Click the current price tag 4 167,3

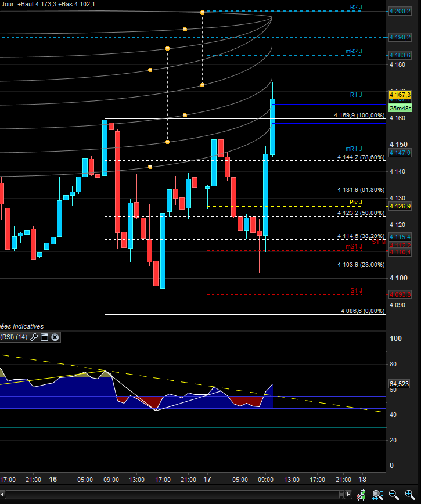coord(400,95)
